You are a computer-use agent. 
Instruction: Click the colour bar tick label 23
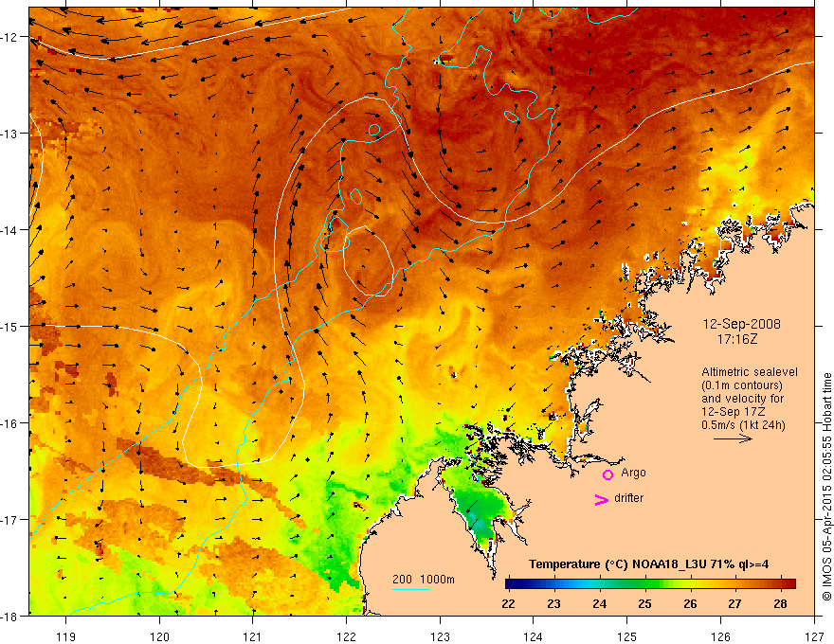pyautogui.click(x=553, y=603)
